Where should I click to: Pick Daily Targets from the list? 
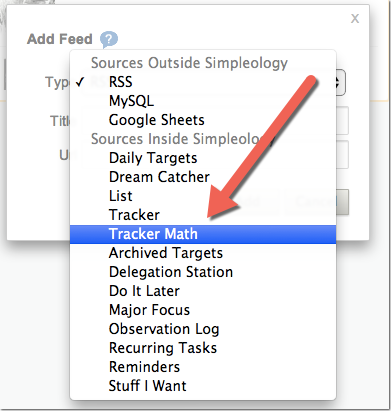click(x=203, y=158)
